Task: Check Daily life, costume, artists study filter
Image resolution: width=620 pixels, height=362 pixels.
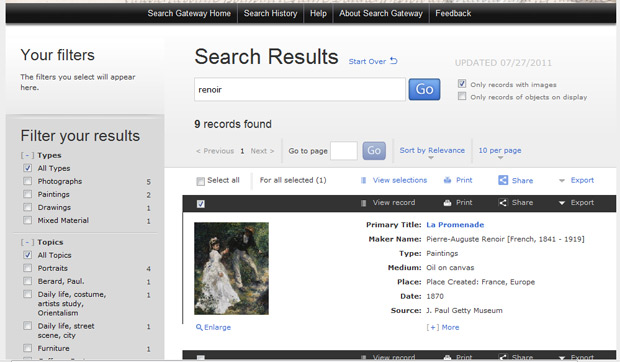Action: point(27,294)
